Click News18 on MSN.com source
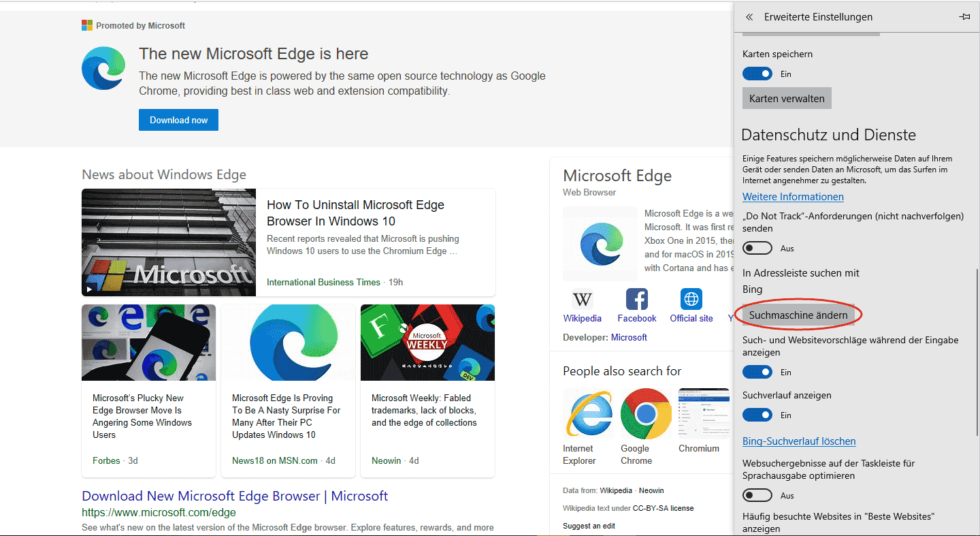The image size is (980, 536). 275,460
